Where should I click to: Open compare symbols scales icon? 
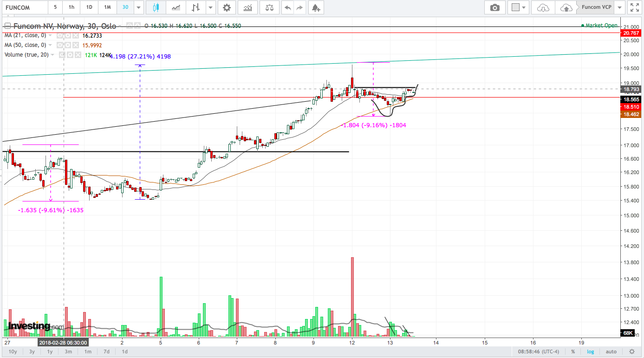(269, 7)
